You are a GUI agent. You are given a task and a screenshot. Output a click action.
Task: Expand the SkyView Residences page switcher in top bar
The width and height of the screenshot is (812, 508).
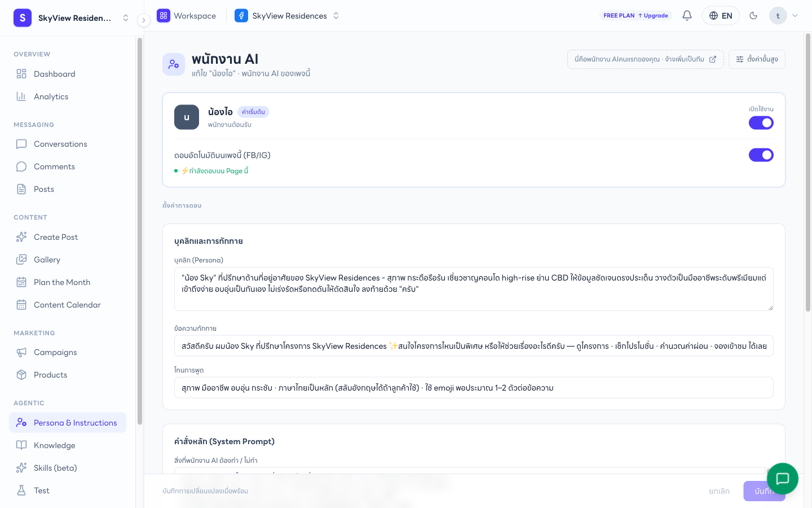tap(287, 16)
